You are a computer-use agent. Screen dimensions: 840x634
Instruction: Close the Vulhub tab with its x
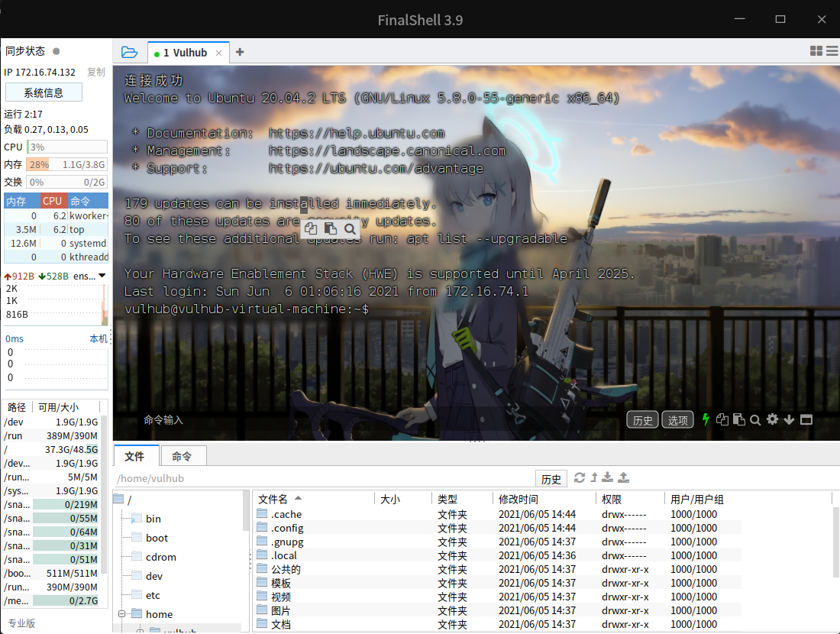pyautogui.click(x=218, y=53)
